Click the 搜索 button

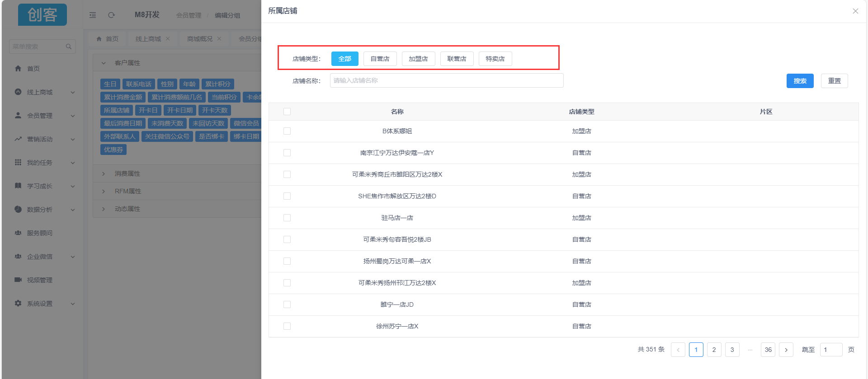click(800, 81)
